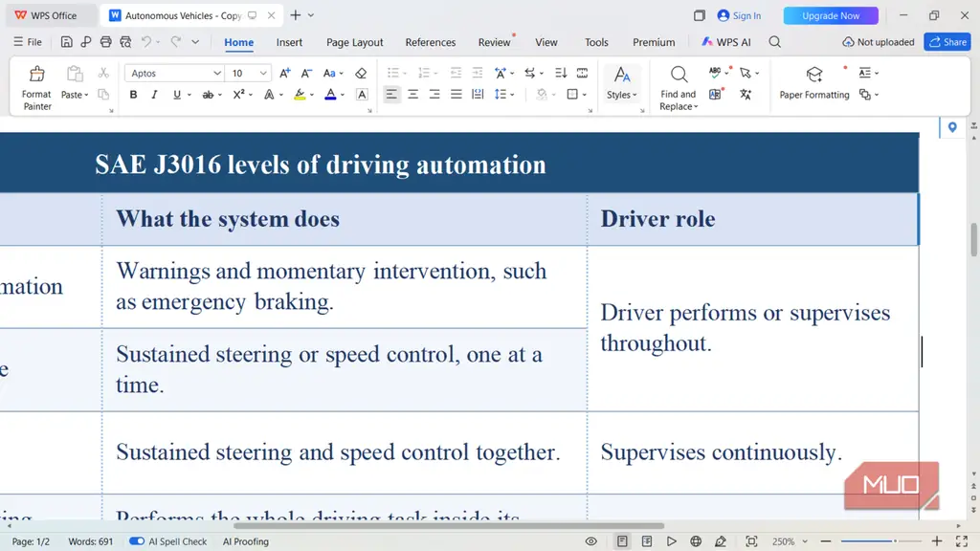Increase paragraph indent

click(478, 73)
